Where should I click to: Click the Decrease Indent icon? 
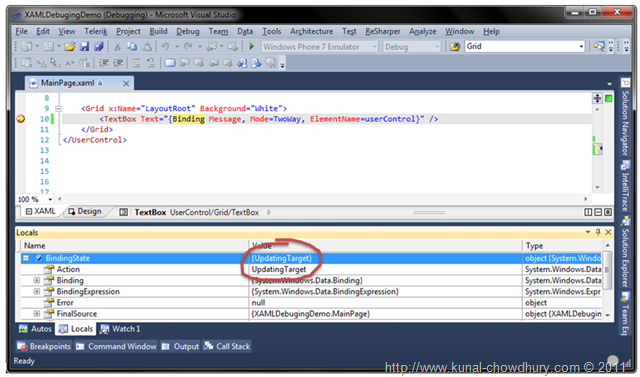click(104, 63)
